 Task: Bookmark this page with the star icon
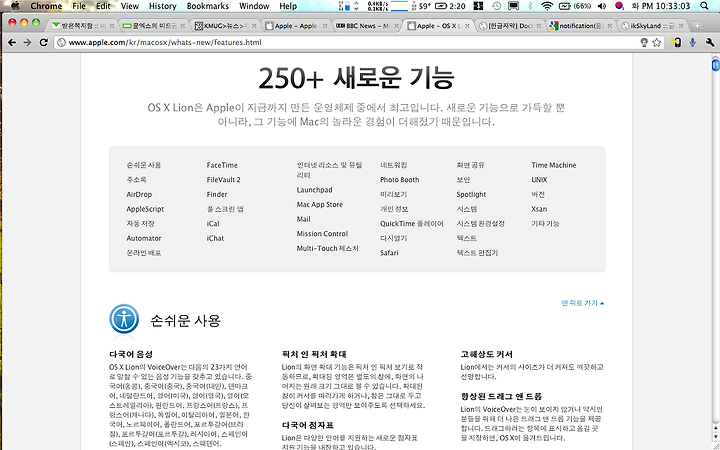click(657, 42)
